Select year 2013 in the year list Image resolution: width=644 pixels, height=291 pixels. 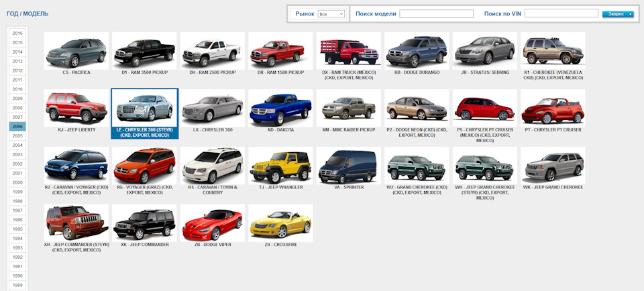point(17,61)
